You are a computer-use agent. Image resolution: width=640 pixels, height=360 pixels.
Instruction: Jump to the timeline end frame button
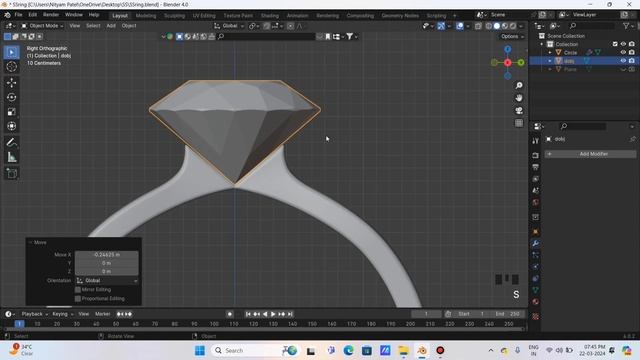point(290,314)
